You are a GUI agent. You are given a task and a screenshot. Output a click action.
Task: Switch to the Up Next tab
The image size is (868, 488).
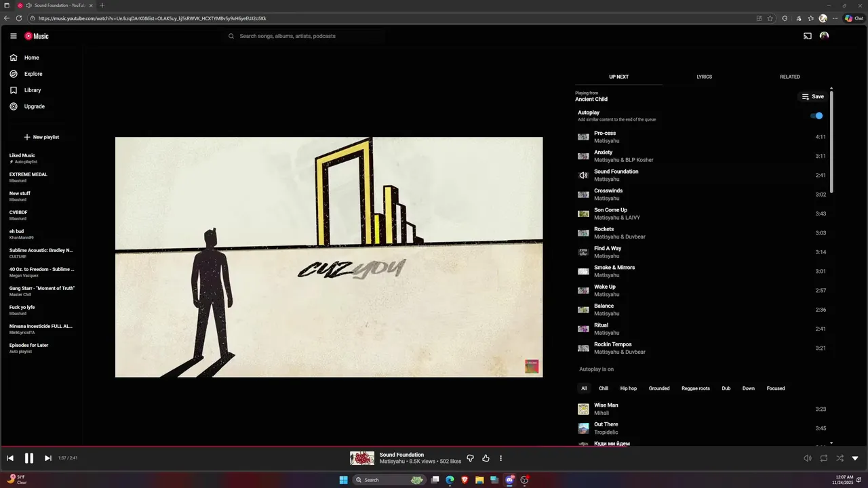(x=618, y=77)
